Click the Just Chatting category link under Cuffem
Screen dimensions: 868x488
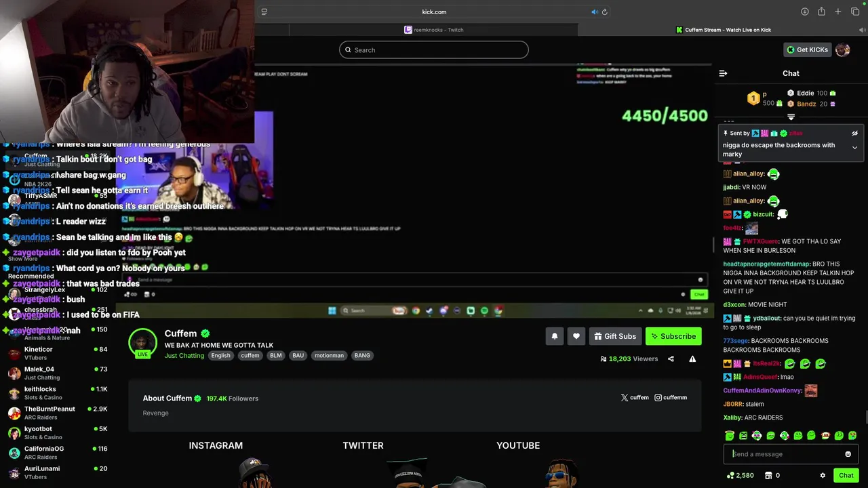click(184, 356)
